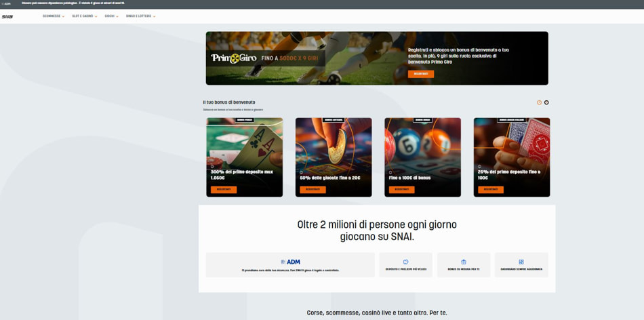
Task: Click the info icon above 50% delle giocate
Action: (x=302, y=172)
